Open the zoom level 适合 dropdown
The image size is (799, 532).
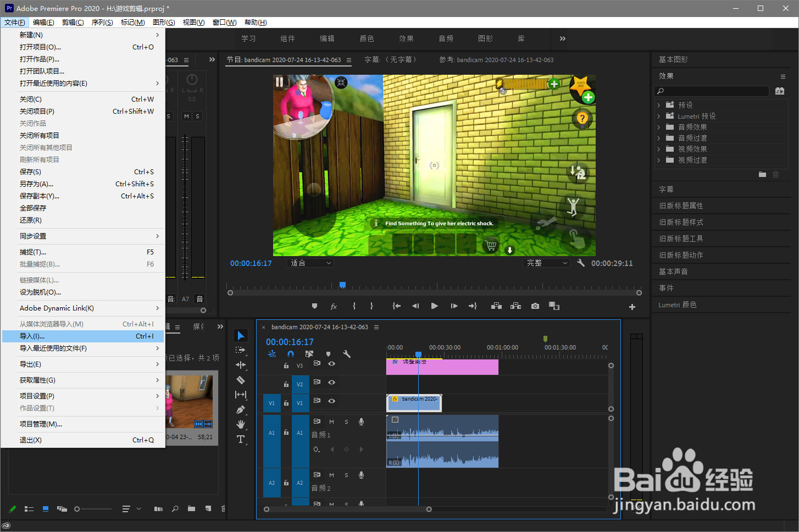(x=310, y=263)
